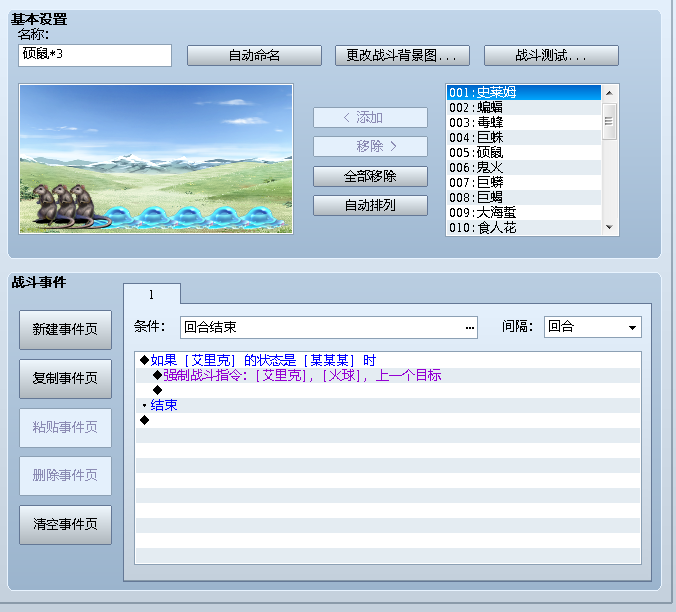This screenshot has width=676, height=612.
Task: Open the 间隔 回合 dropdown
Action: (x=593, y=327)
